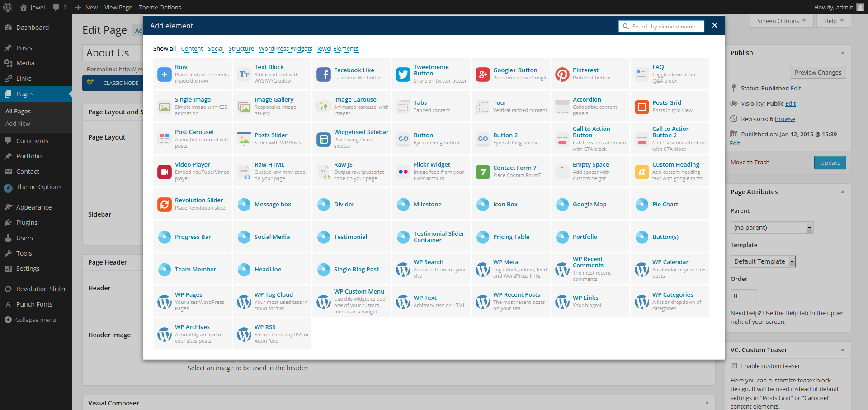
Task: Click the Search by element name field
Action: 661,26
